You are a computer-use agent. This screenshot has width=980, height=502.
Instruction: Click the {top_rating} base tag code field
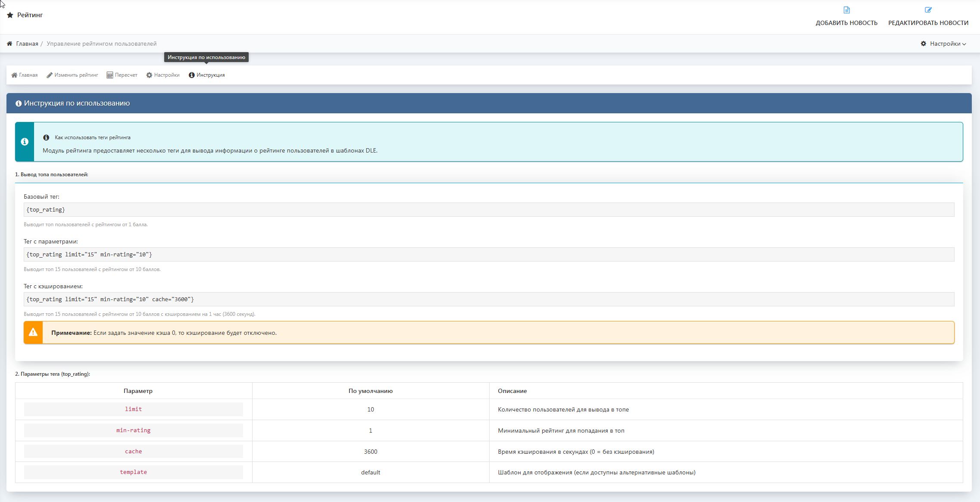(489, 210)
